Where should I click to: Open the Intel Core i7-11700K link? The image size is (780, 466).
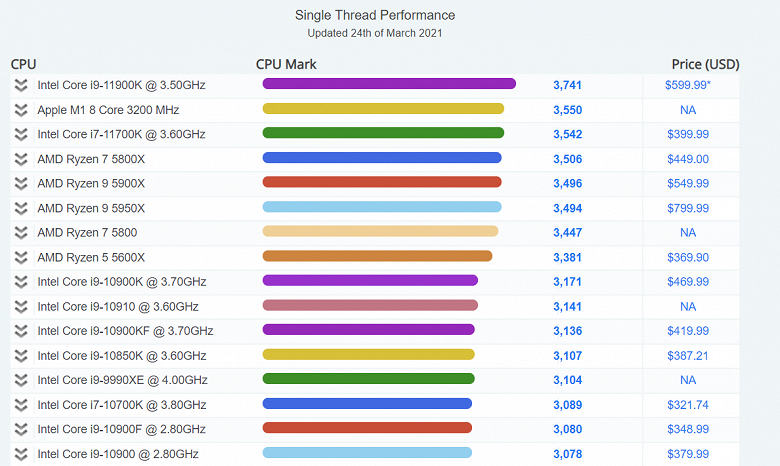click(x=121, y=134)
